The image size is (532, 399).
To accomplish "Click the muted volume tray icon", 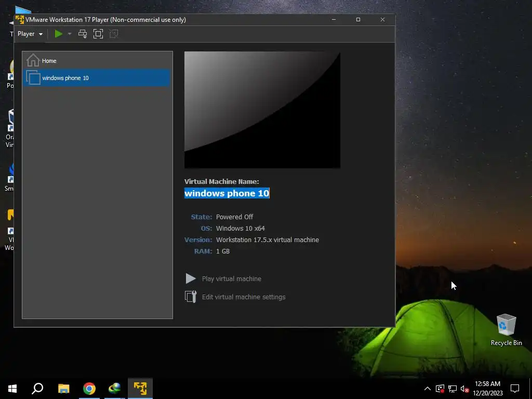I will coord(464,389).
